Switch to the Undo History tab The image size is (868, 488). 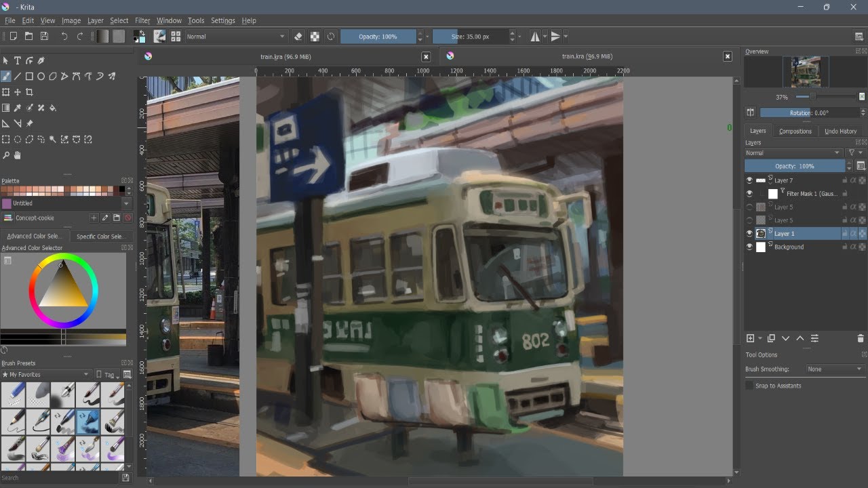840,131
